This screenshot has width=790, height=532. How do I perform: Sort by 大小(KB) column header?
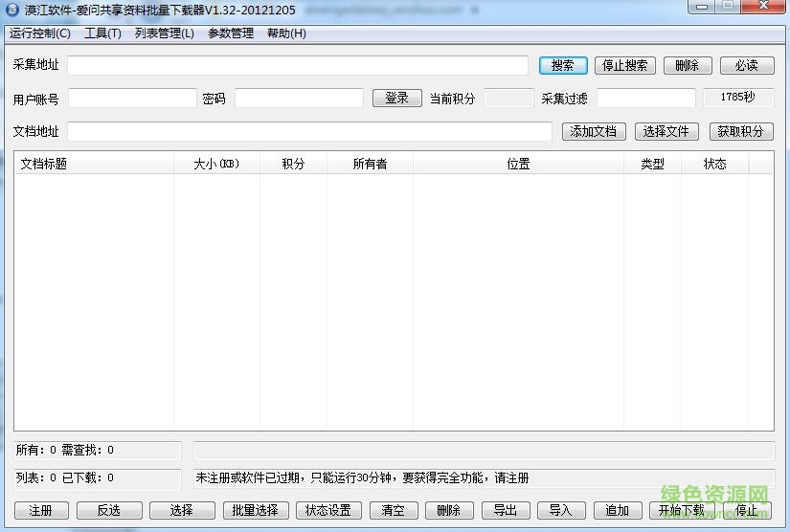click(216, 164)
